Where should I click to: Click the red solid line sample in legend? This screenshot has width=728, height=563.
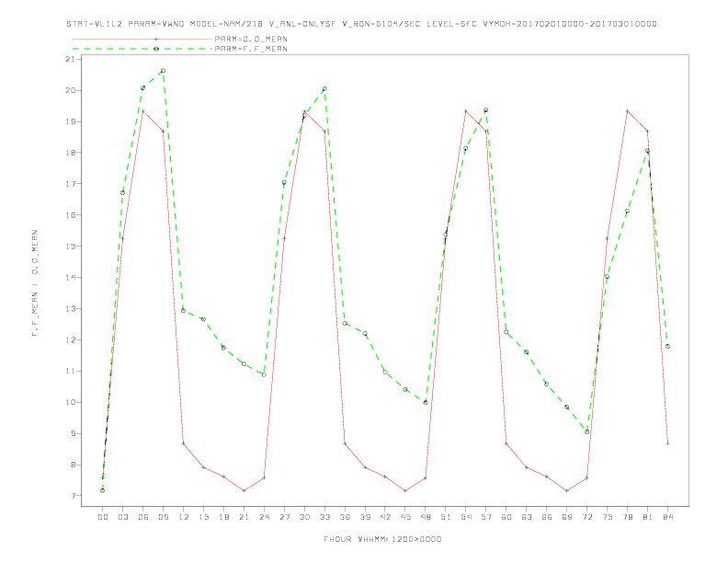pos(142,39)
